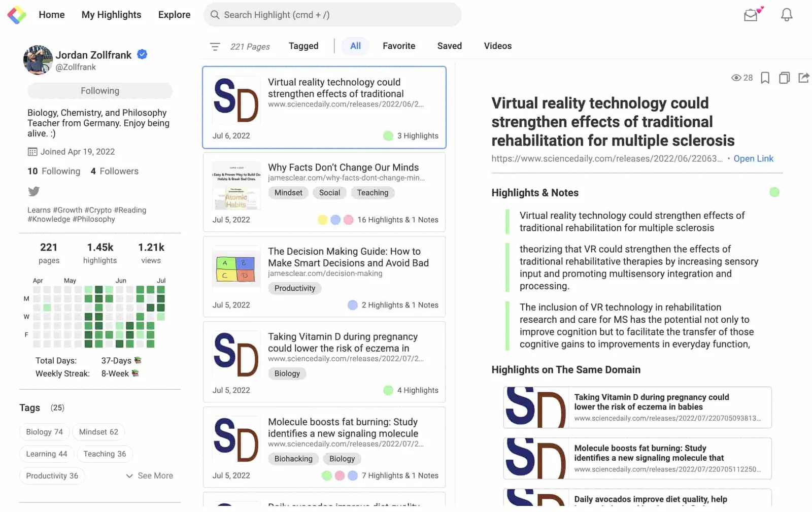Viewport: 812px width, 512px height.
Task: Click the Teaching tag on Why Facts card
Action: coord(373,193)
